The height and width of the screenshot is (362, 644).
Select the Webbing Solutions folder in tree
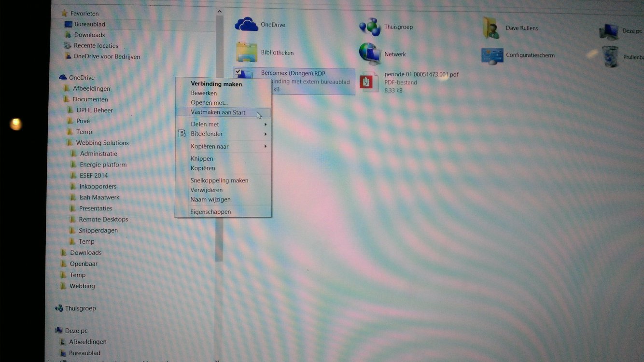click(102, 143)
